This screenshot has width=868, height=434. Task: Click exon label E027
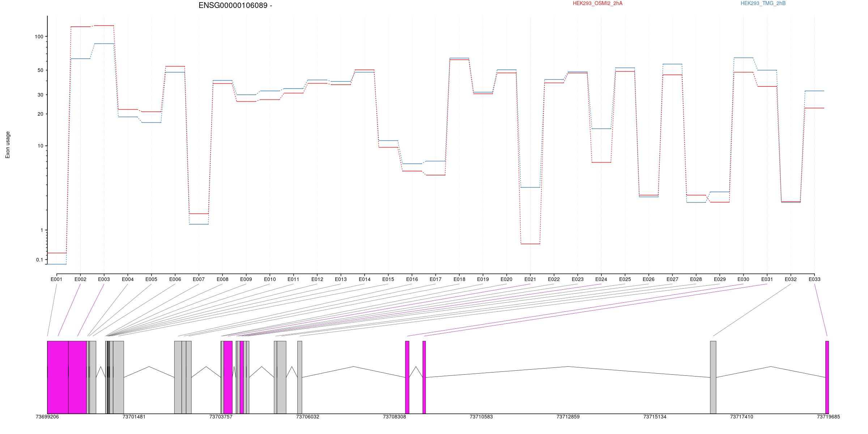click(672, 279)
